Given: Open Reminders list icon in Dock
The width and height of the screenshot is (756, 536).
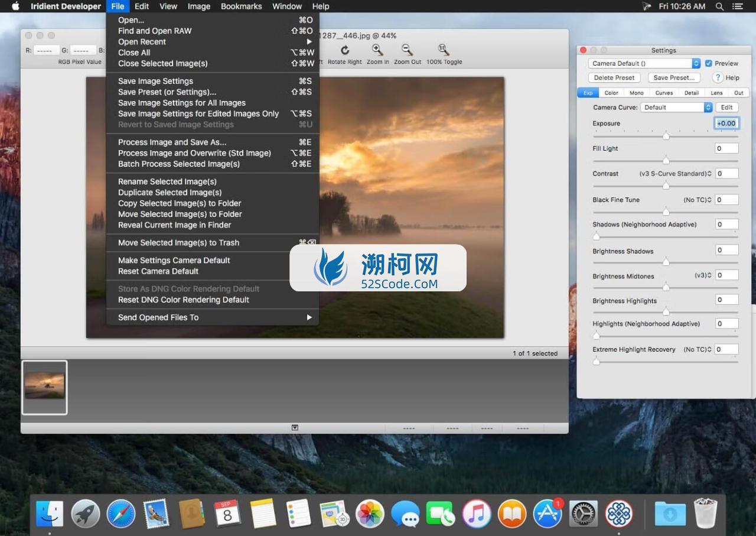Looking at the screenshot, I should tap(298, 513).
